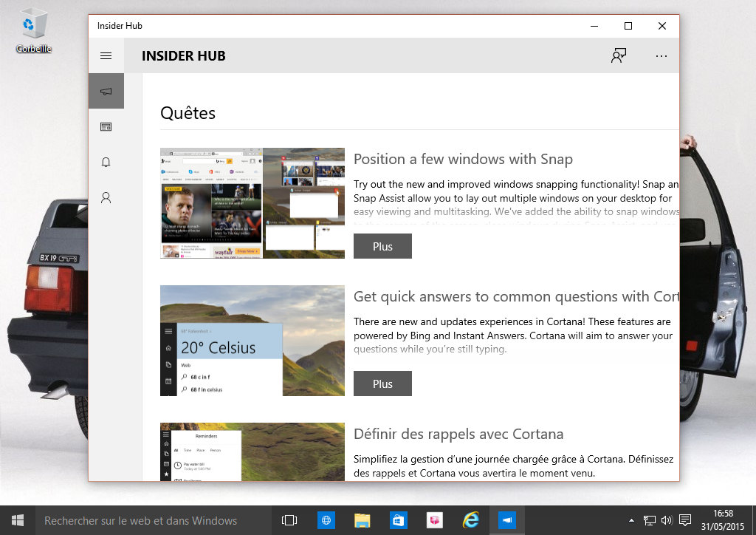
Task: Open the 20° Celsius Cortana thumbnail
Action: tap(252, 341)
